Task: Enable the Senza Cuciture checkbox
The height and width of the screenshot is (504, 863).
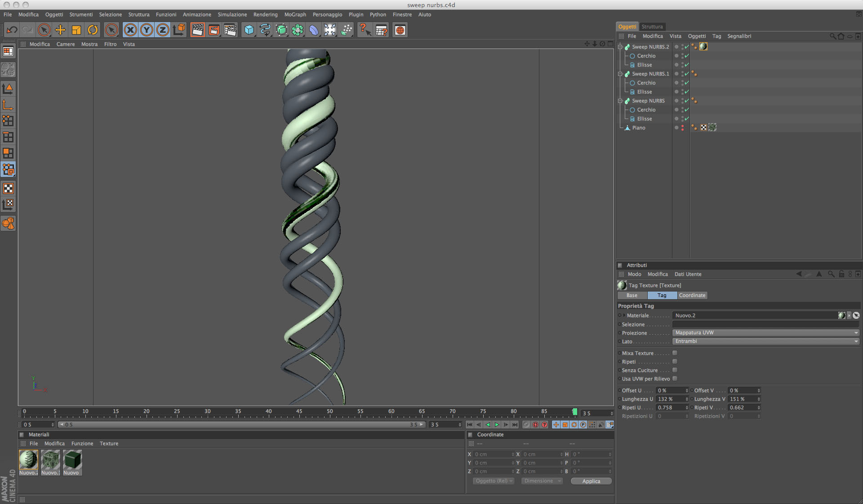Action: (x=675, y=370)
